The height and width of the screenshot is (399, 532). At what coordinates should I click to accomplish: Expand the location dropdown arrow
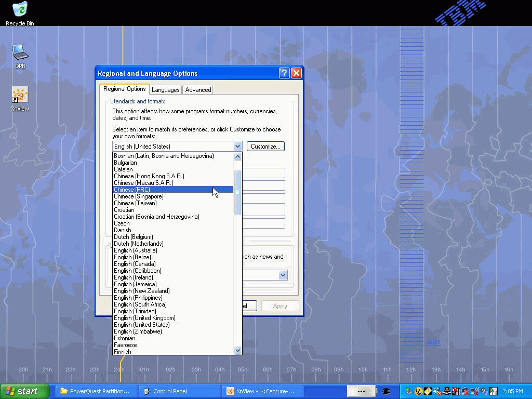pyautogui.click(x=283, y=275)
